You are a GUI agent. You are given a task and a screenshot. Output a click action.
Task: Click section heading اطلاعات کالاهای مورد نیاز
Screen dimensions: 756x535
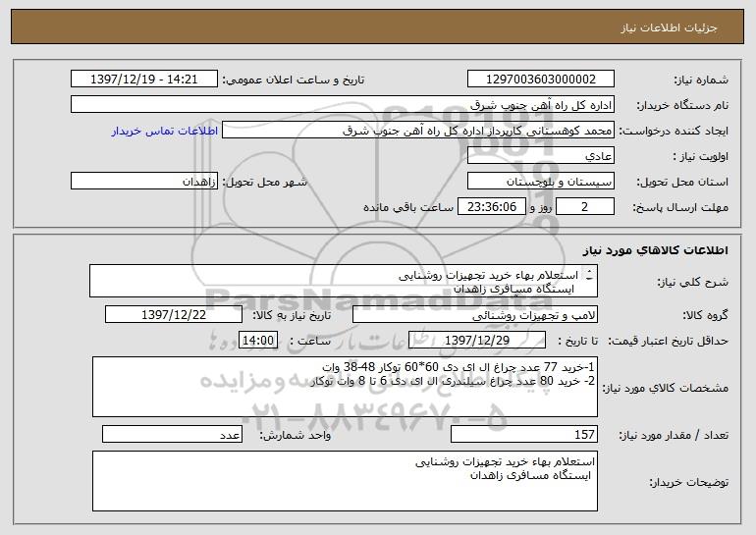pyautogui.click(x=655, y=250)
